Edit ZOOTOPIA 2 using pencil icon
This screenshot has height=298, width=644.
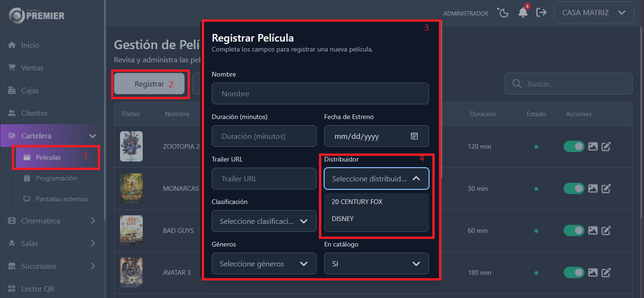[x=606, y=146]
